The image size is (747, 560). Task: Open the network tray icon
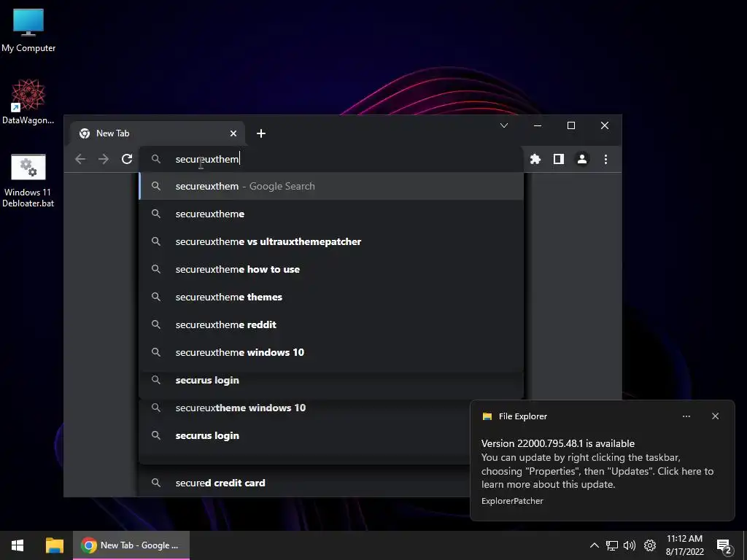tap(612, 545)
